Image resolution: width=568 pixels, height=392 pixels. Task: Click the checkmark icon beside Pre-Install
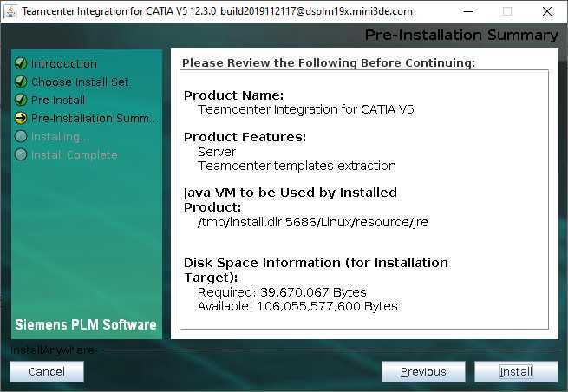click(x=21, y=100)
